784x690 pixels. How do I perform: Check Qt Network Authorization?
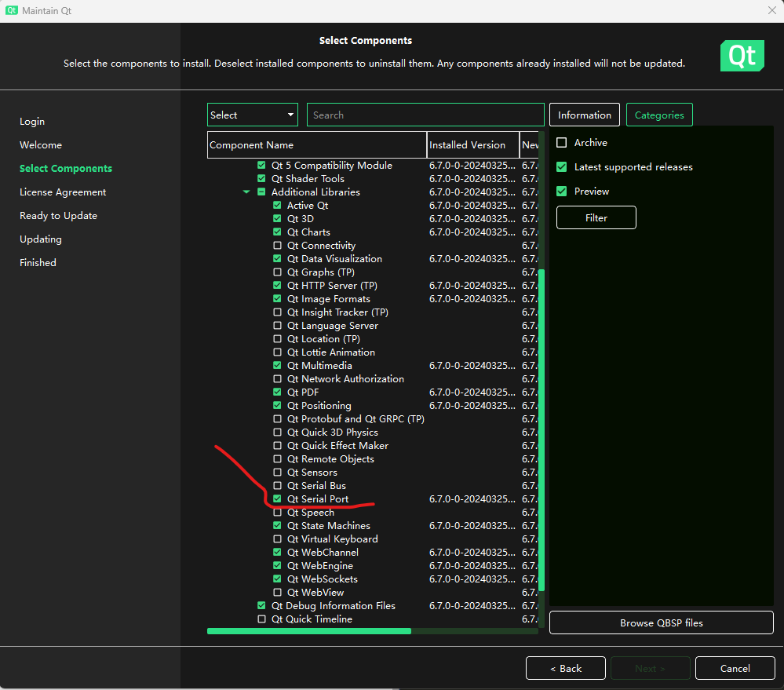pyautogui.click(x=277, y=379)
